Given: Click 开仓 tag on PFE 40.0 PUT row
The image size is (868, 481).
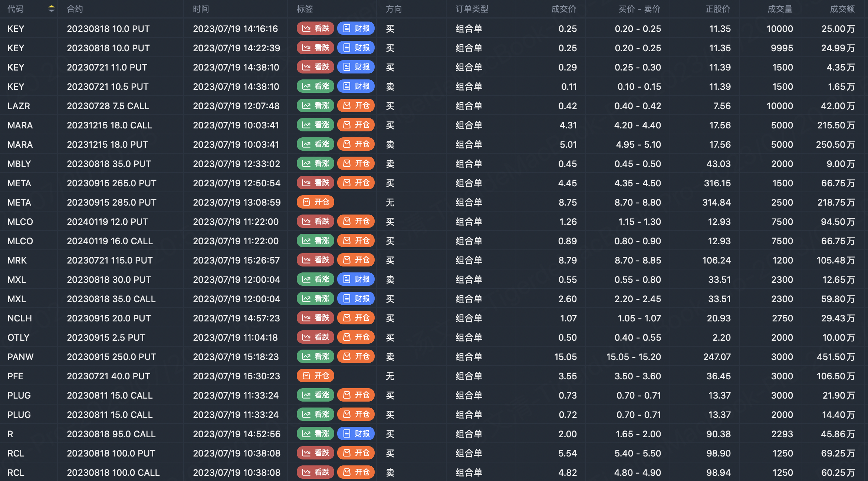Looking at the screenshot, I should 315,376.
